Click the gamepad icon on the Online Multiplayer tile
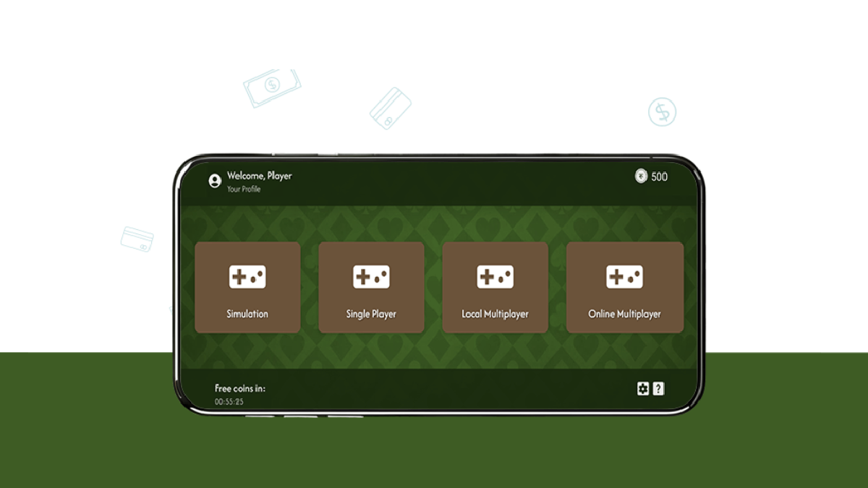 coord(624,277)
